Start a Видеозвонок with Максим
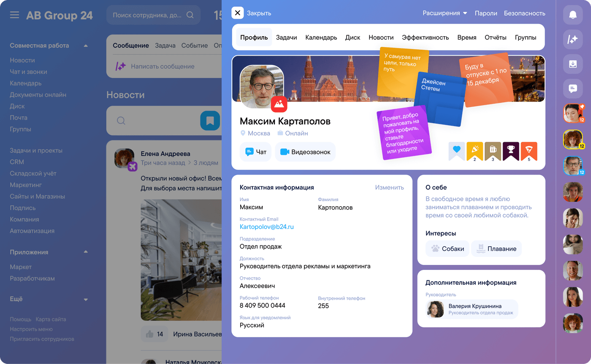 click(x=305, y=152)
